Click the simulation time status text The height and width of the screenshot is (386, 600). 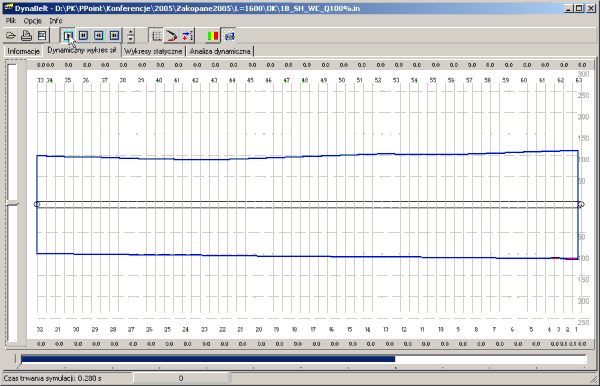[53, 378]
